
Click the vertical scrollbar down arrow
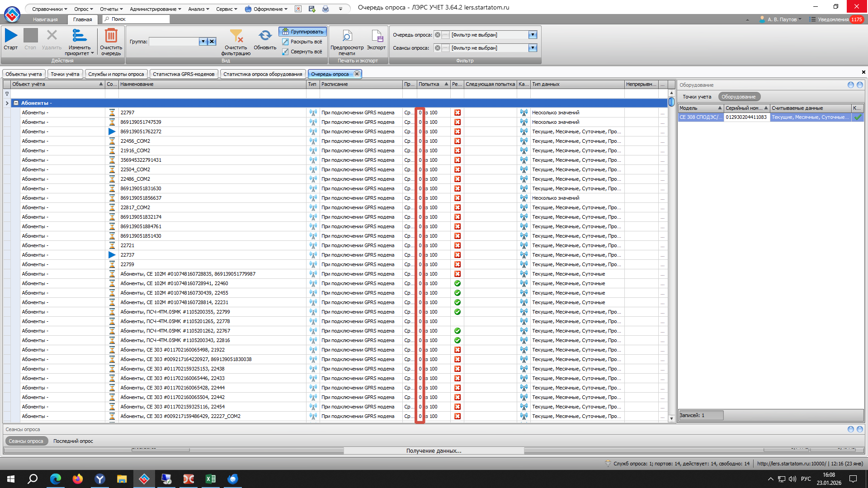click(x=671, y=418)
